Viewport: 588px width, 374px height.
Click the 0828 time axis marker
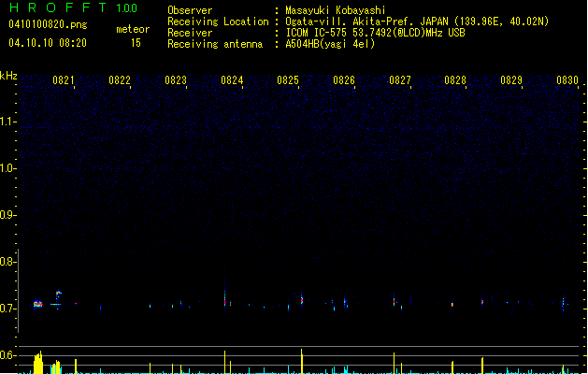tap(455, 80)
